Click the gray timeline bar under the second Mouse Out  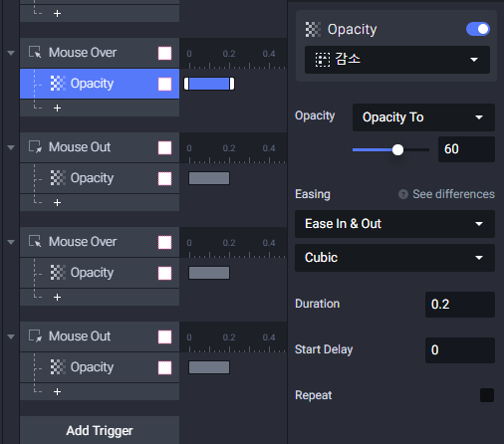(x=209, y=367)
